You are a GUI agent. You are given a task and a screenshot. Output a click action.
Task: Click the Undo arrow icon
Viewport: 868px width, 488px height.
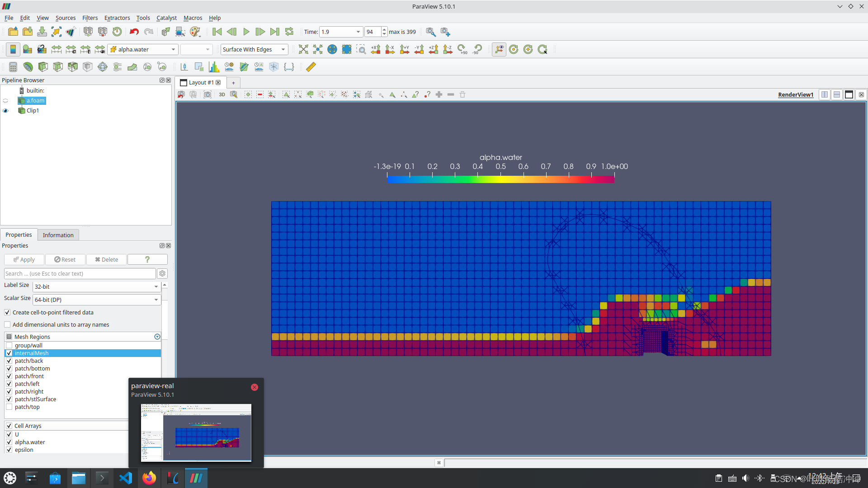134,32
